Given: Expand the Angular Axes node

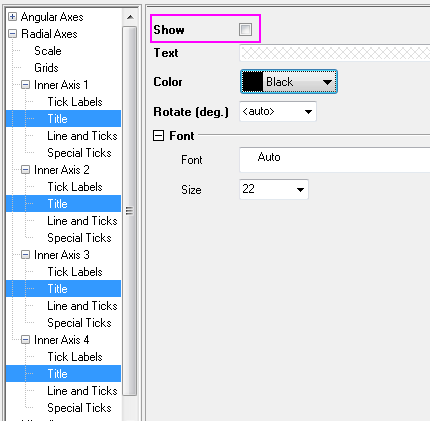Looking at the screenshot, I should point(12,17).
